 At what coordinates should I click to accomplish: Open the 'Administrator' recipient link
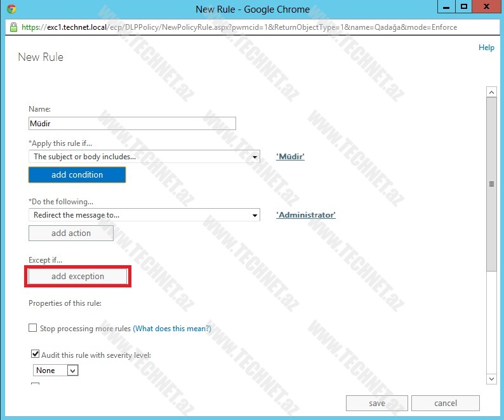pos(305,215)
